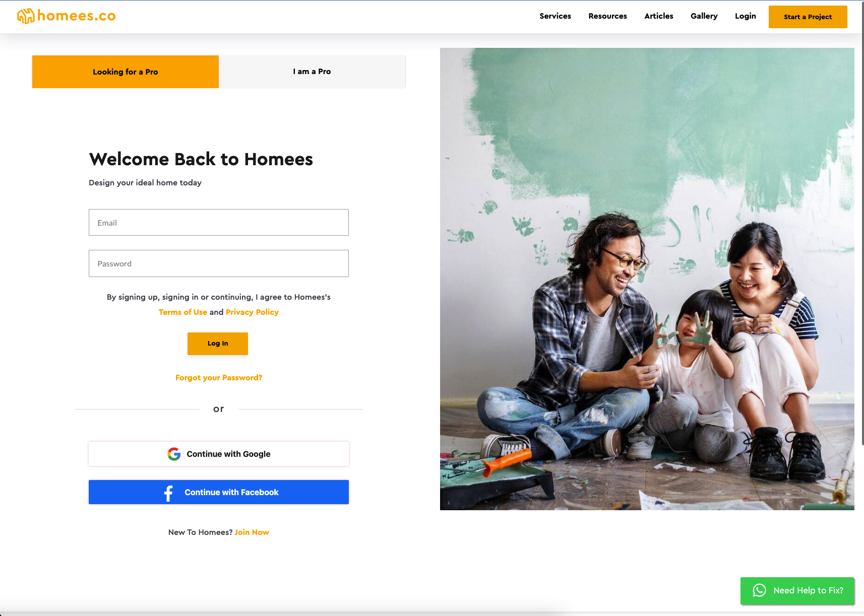Image resolution: width=864 pixels, height=616 pixels.
Task: Click the Homees house logo icon
Action: (26, 16)
